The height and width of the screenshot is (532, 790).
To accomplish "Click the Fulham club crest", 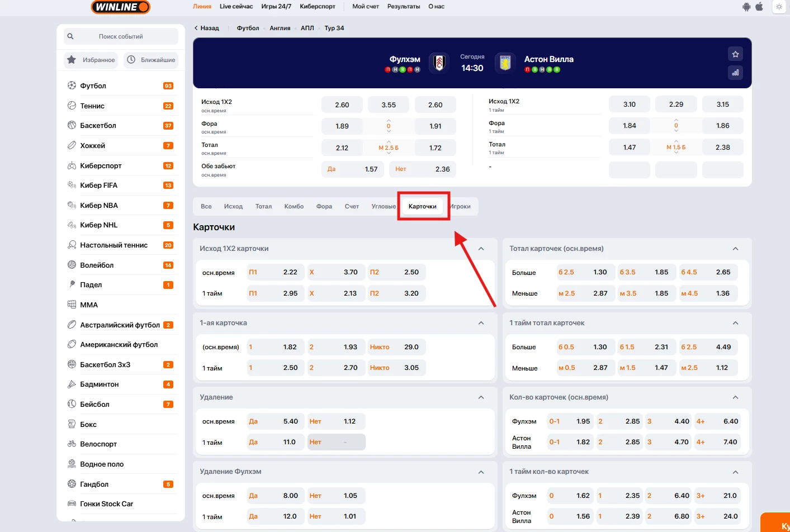I will click(439, 63).
